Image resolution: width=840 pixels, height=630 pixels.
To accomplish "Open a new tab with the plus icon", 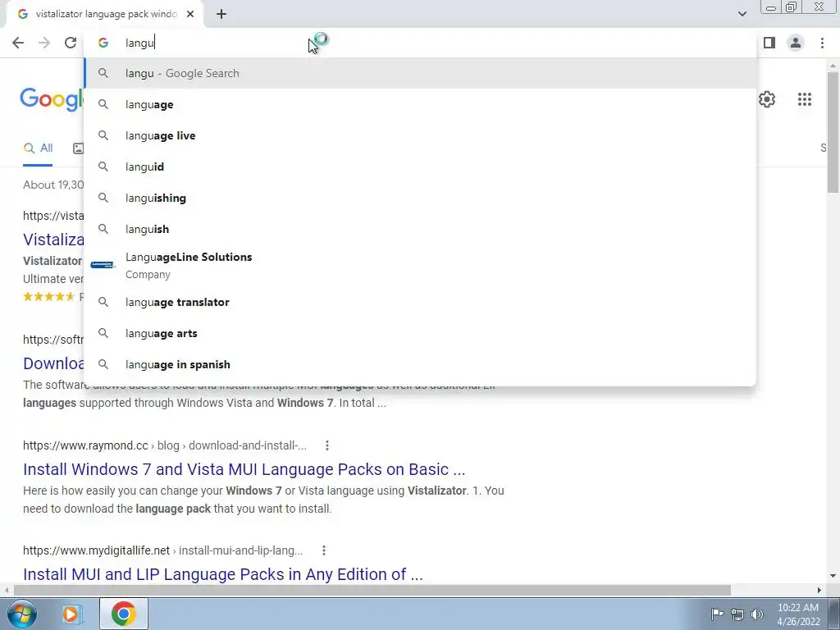I will (x=221, y=15).
